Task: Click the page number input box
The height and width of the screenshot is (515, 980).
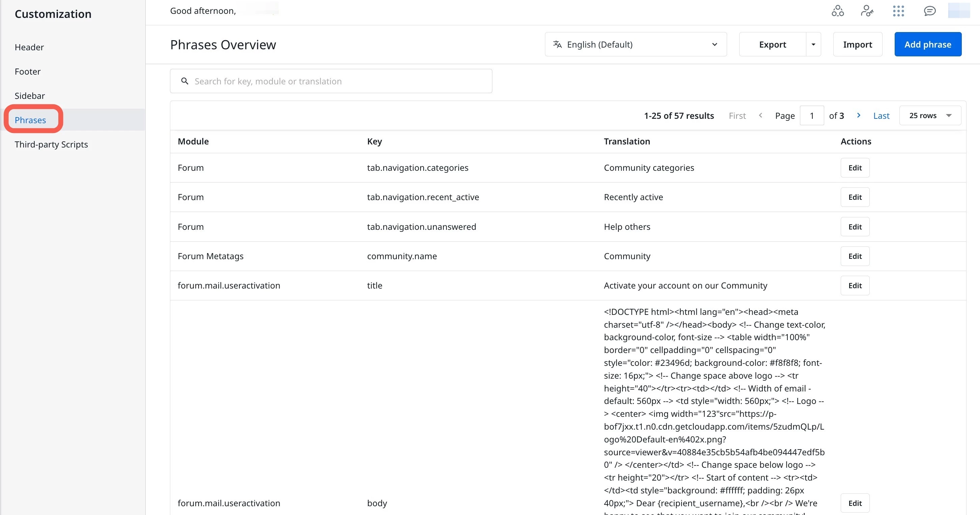Action: tap(812, 115)
